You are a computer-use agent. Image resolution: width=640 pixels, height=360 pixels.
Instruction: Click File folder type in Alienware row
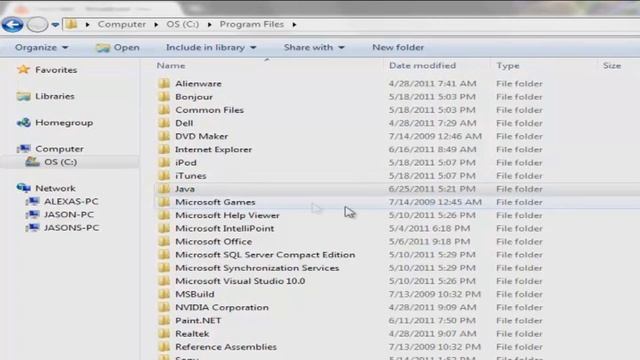pos(519,84)
